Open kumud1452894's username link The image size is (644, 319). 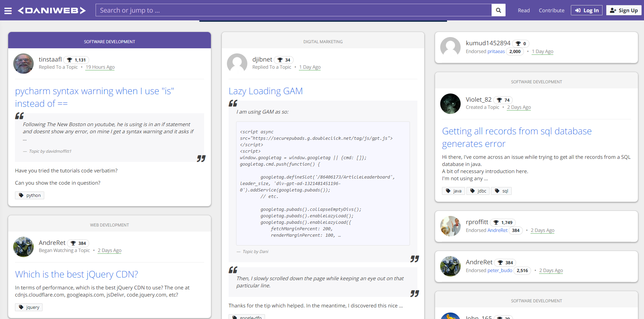click(x=488, y=43)
